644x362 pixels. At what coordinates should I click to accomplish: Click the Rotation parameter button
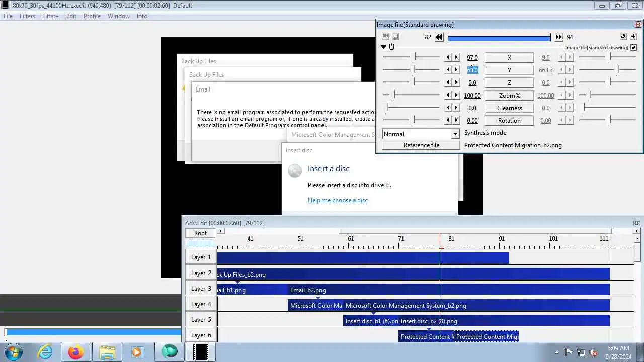pyautogui.click(x=509, y=120)
